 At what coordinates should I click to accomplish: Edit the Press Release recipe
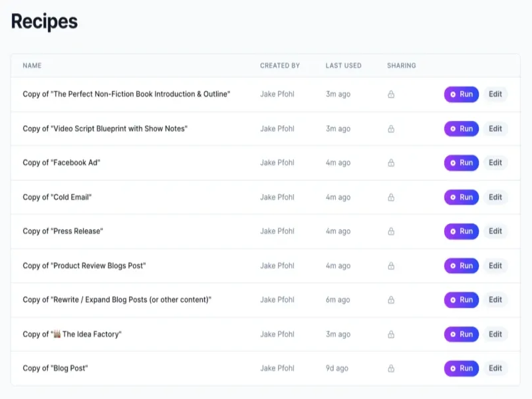coord(495,231)
